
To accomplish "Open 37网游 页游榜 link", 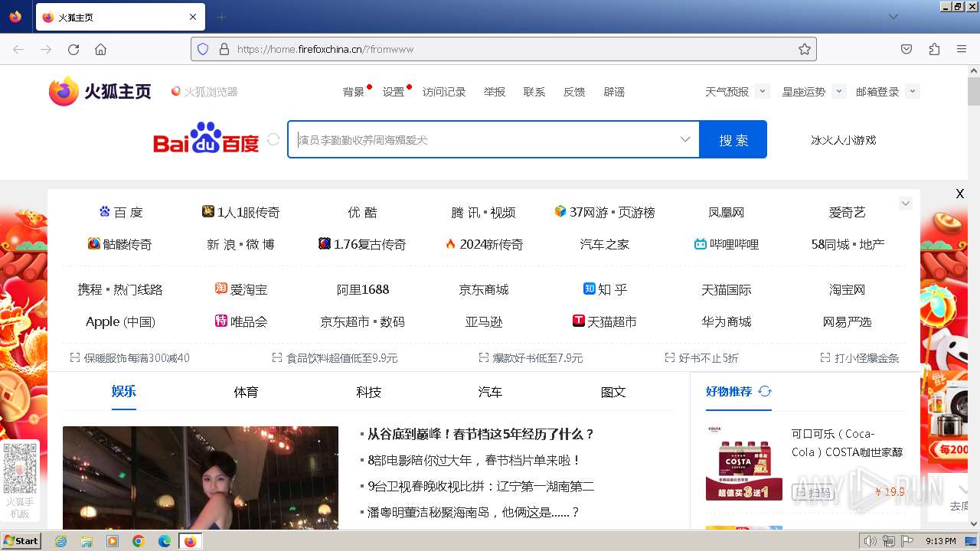I will point(604,212).
